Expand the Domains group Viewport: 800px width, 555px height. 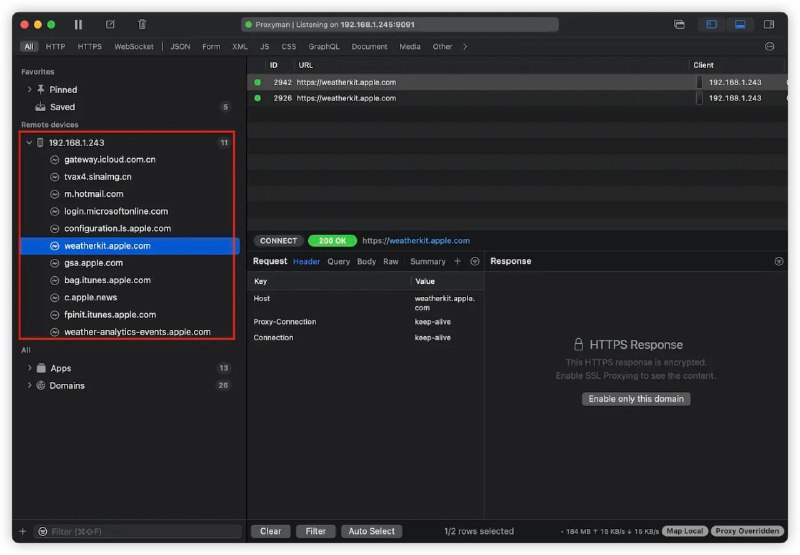tap(29, 385)
